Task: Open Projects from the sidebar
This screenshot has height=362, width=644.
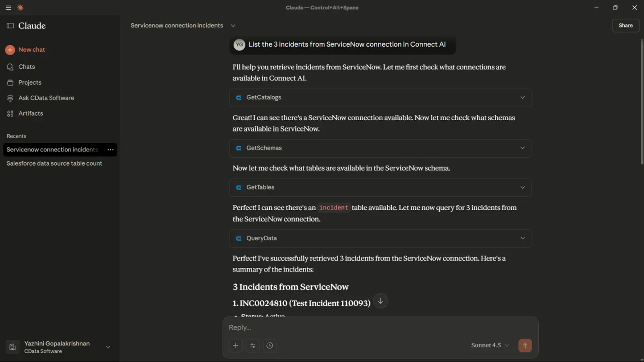Action: click(x=30, y=82)
